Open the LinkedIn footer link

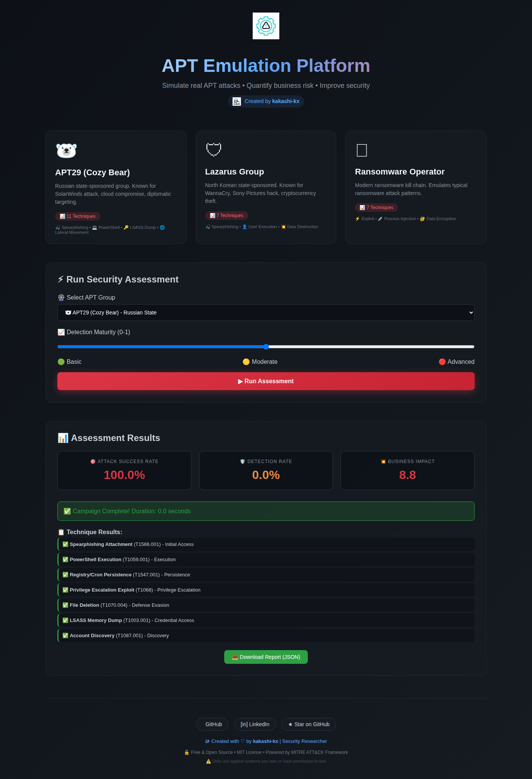(255, 724)
